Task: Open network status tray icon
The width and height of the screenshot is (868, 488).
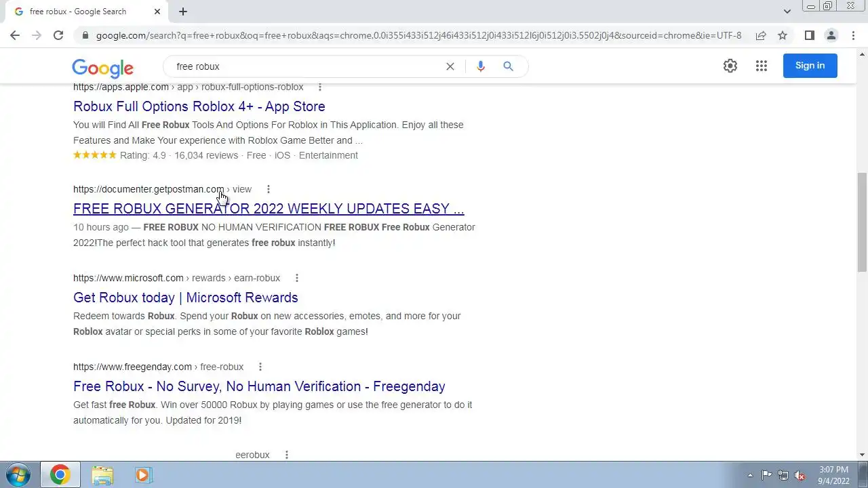Action: [783, 475]
